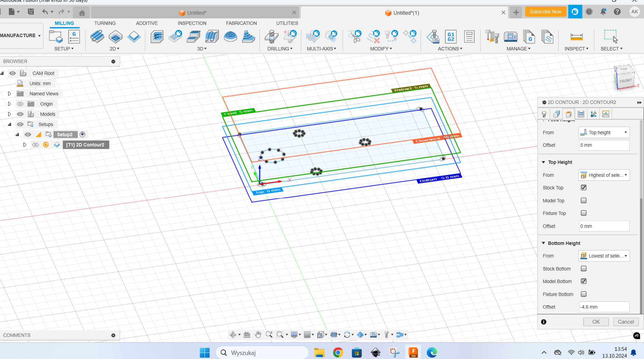Open Feed Height From dropdown showing Top height

coord(604,132)
